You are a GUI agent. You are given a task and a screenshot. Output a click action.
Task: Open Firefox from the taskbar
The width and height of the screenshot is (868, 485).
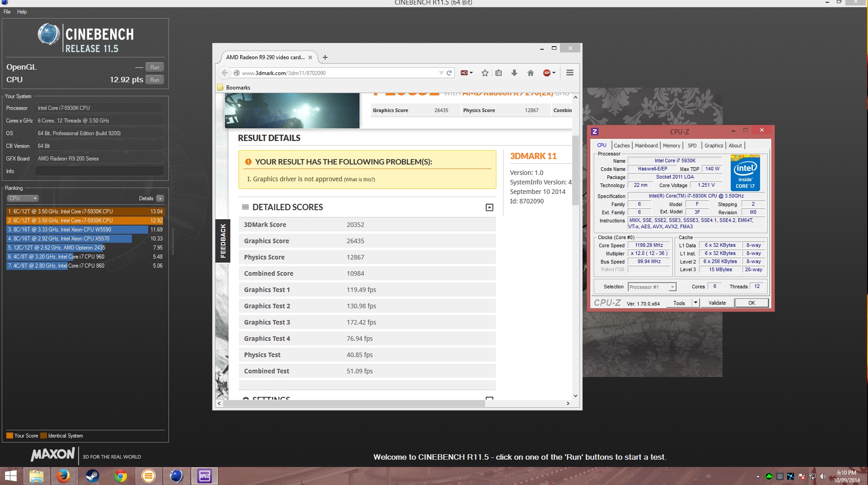63,476
